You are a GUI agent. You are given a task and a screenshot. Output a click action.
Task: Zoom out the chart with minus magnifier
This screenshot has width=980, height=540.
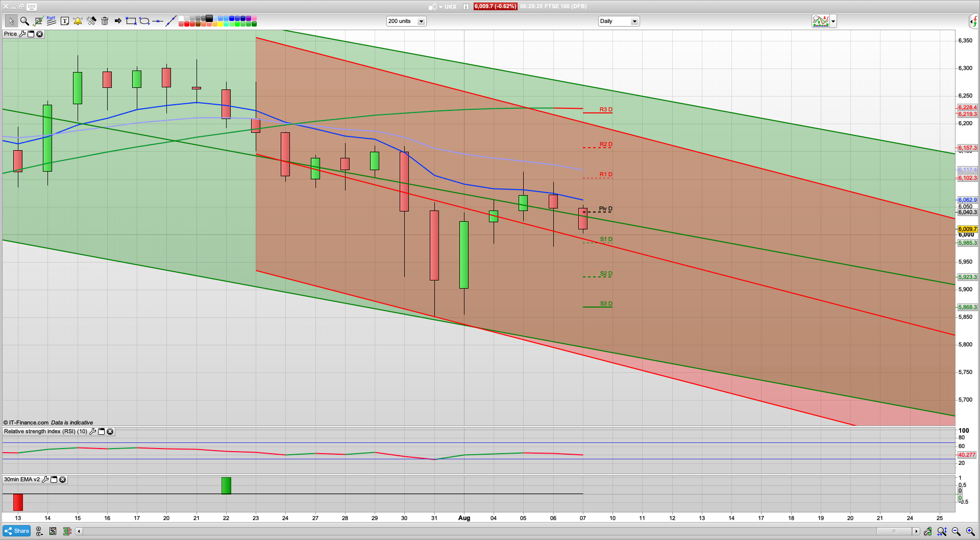[x=956, y=531]
